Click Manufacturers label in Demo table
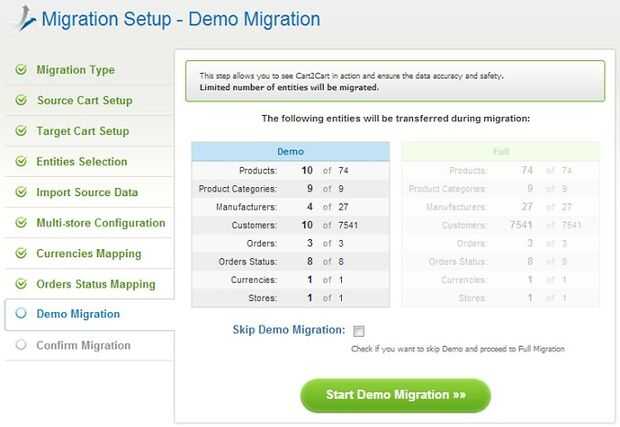Viewport: 620px width, 427px height. [246, 207]
